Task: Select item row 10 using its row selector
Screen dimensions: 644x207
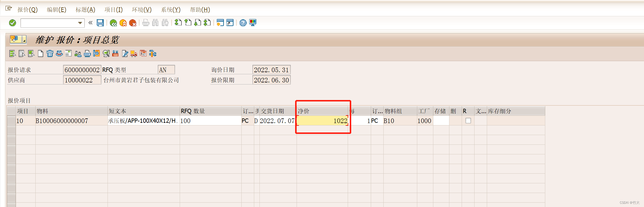Action: pos(11,121)
